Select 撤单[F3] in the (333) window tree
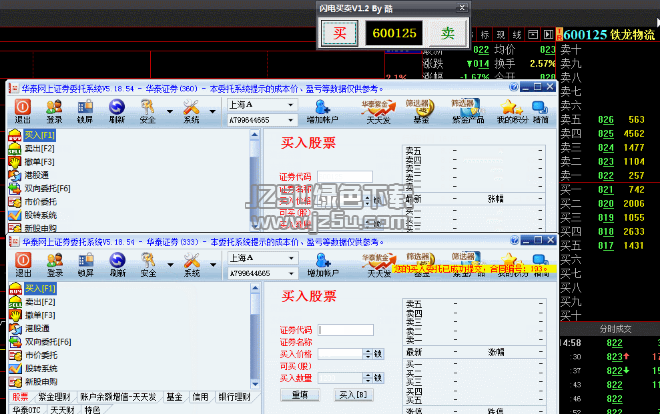The width and height of the screenshot is (660, 414). point(40,315)
